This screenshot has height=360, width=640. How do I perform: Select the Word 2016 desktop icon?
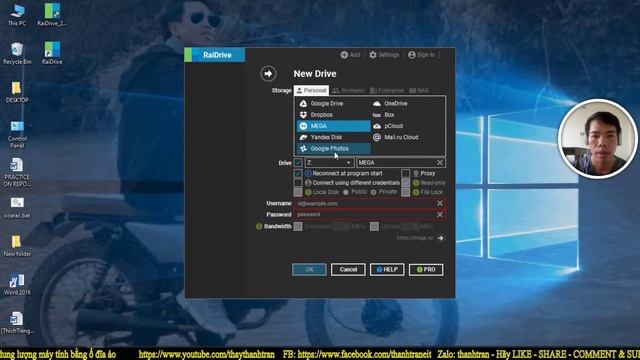pyautogui.click(x=17, y=284)
